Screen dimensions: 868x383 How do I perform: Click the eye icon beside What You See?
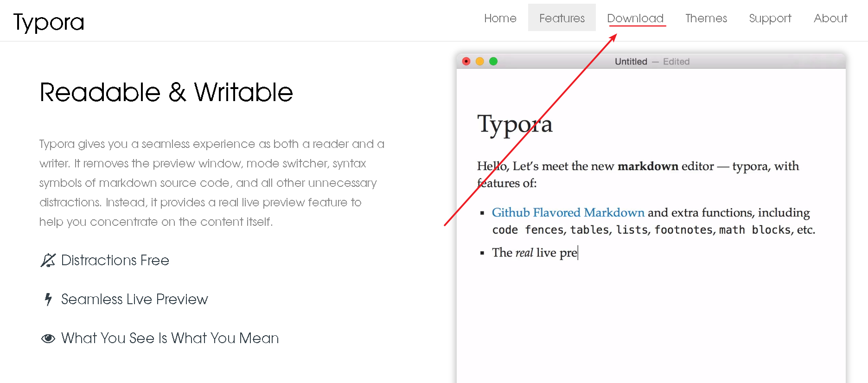(48, 338)
